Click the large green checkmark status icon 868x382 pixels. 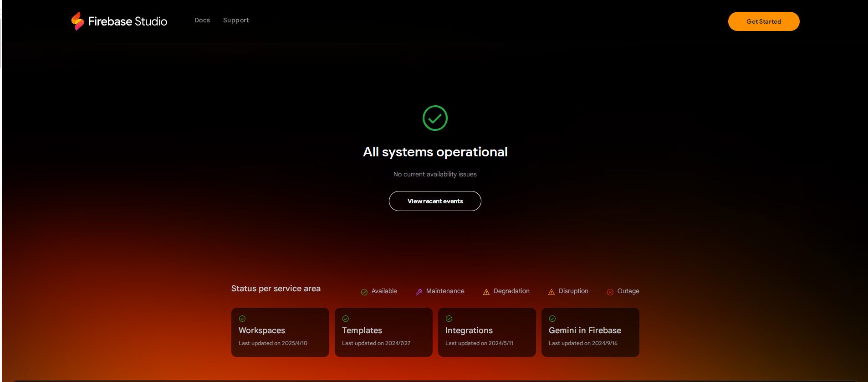coord(435,118)
